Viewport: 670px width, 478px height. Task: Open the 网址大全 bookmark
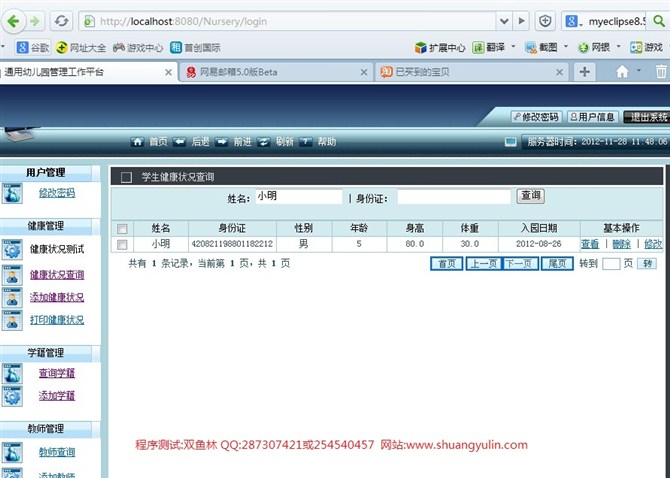pos(81,47)
